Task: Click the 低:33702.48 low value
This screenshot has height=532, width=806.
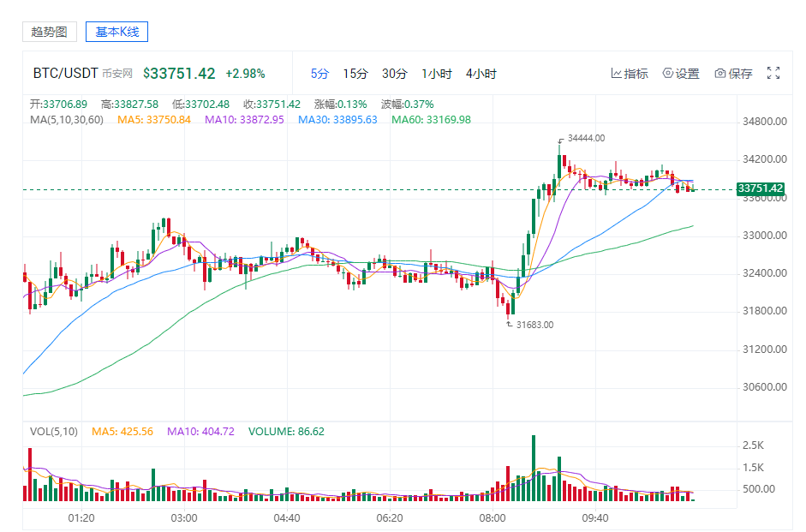Action: [x=201, y=105]
